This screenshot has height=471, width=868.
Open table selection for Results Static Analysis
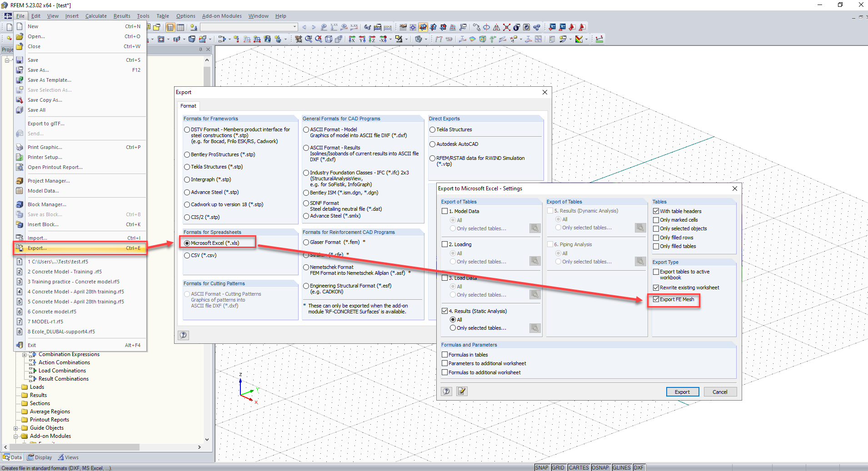[535, 328]
